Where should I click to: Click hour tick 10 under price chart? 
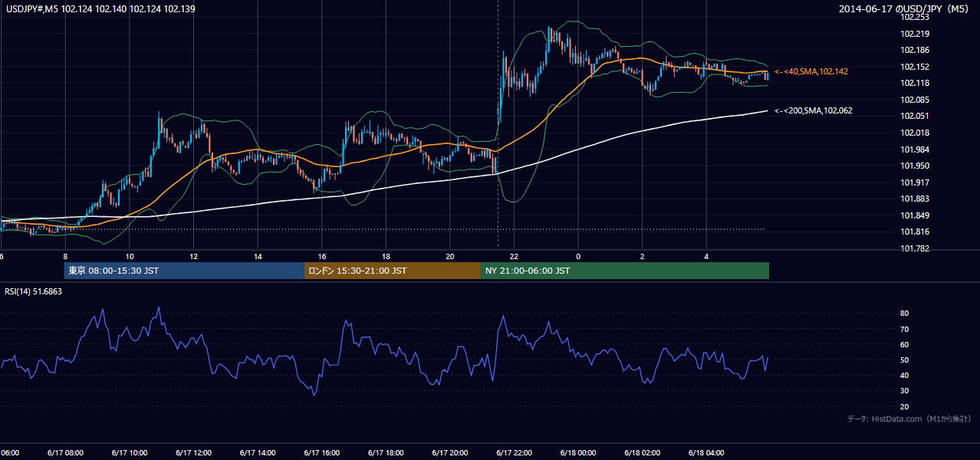point(130,256)
